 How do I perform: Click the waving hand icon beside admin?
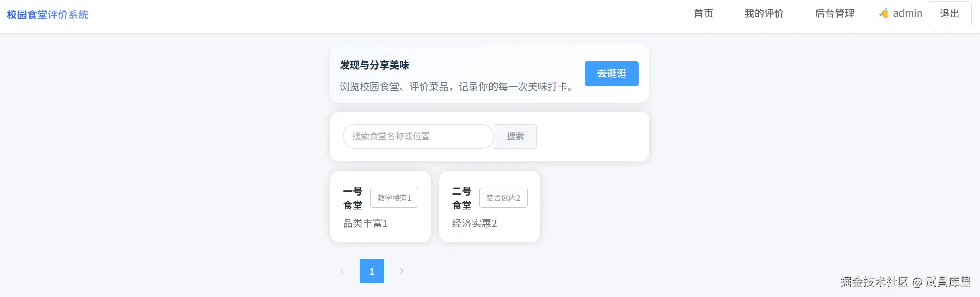pos(884,14)
